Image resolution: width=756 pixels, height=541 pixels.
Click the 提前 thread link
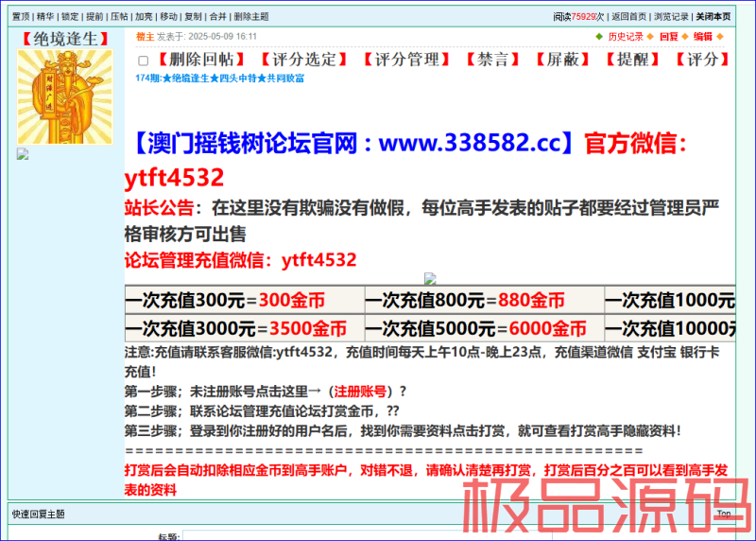(94, 16)
